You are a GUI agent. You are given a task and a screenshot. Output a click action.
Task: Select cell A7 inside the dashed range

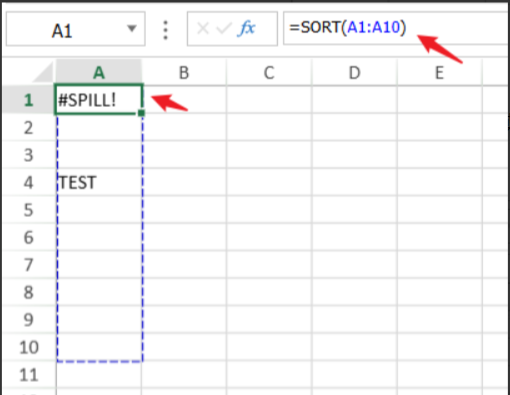click(x=99, y=265)
